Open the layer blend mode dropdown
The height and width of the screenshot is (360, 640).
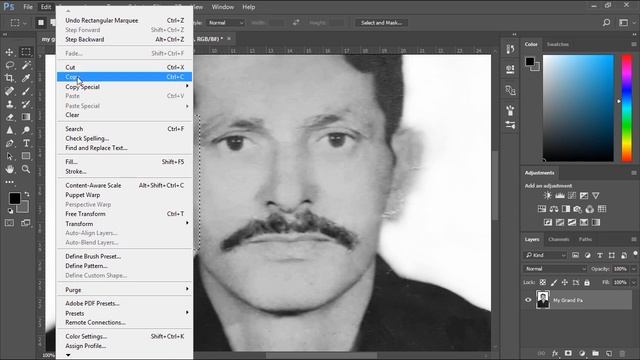point(555,269)
